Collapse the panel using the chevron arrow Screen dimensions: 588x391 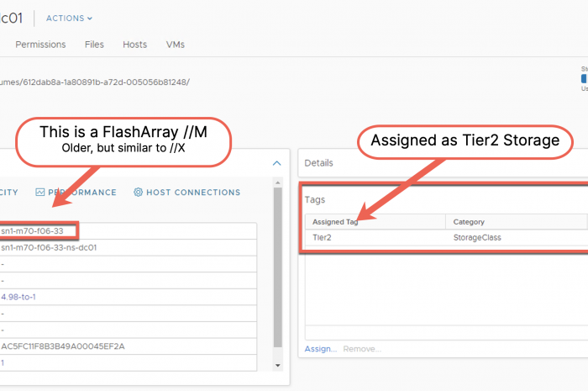coord(276,163)
